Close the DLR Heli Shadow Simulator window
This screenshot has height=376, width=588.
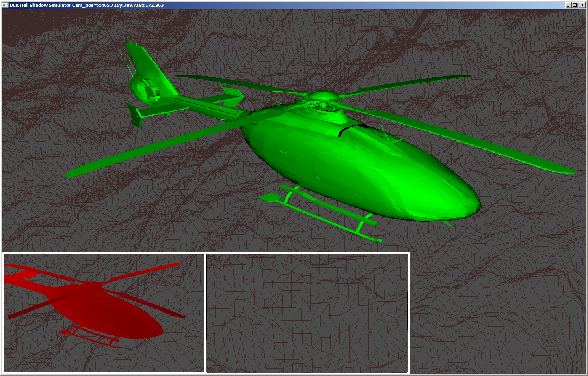[x=582, y=5]
